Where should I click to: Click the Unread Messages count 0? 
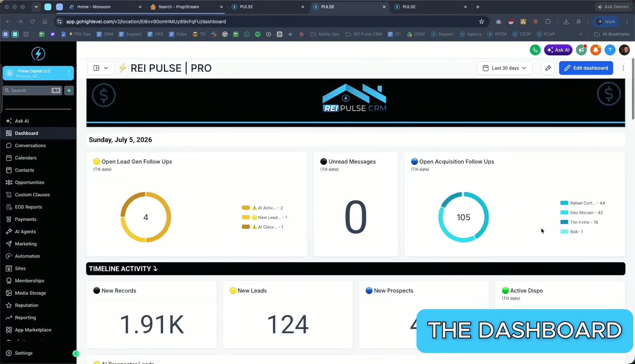tap(356, 217)
